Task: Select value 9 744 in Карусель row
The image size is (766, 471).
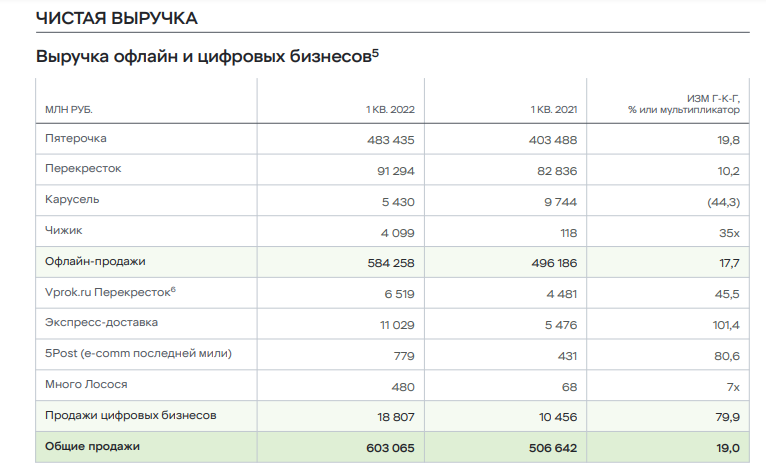Action: coord(561,202)
